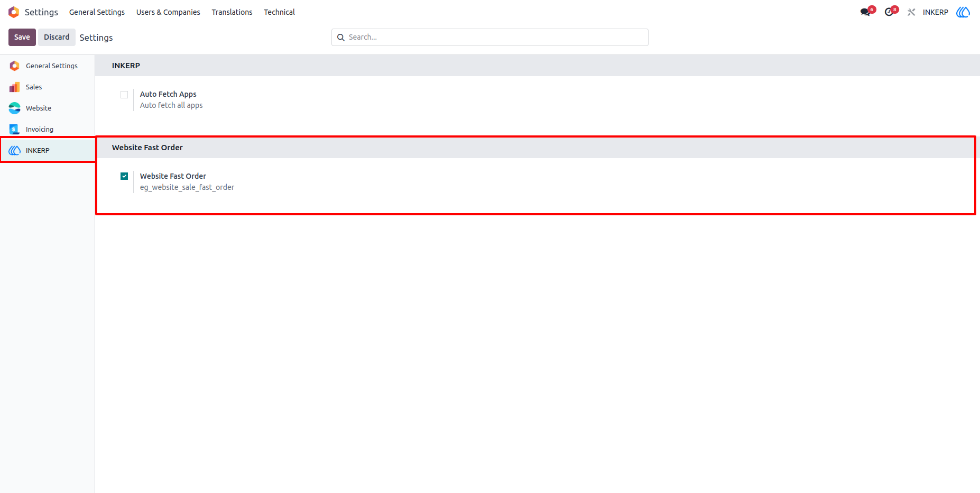
Task: Click the 'Auto fetch all apps' description
Action: click(171, 105)
